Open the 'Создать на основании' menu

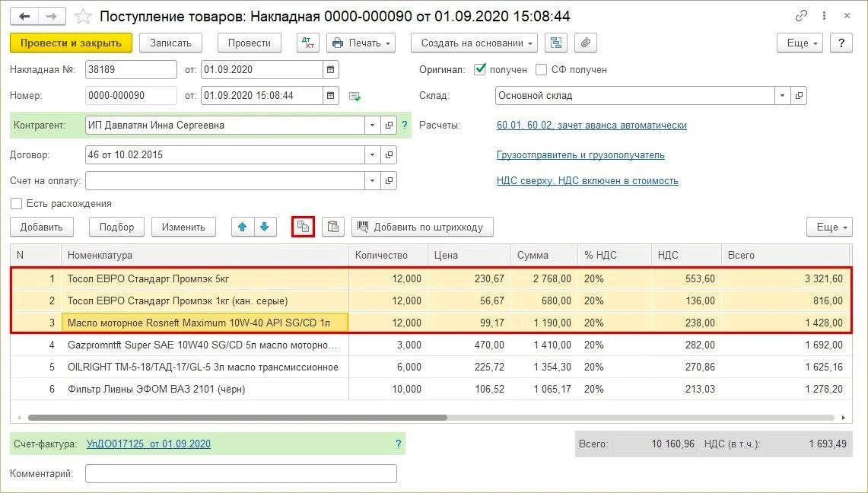pyautogui.click(x=474, y=43)
